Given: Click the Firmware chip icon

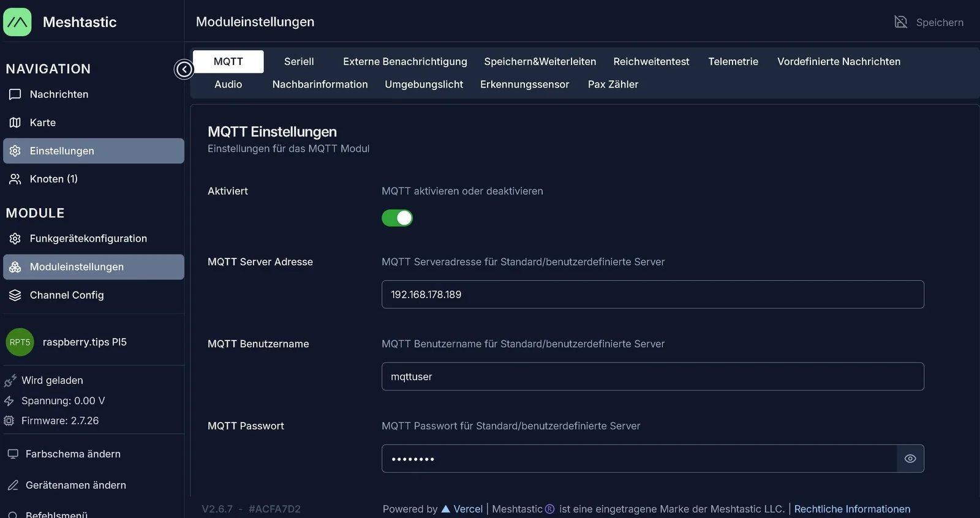Looking at the screenshot, I should click(x=9, y=421).
